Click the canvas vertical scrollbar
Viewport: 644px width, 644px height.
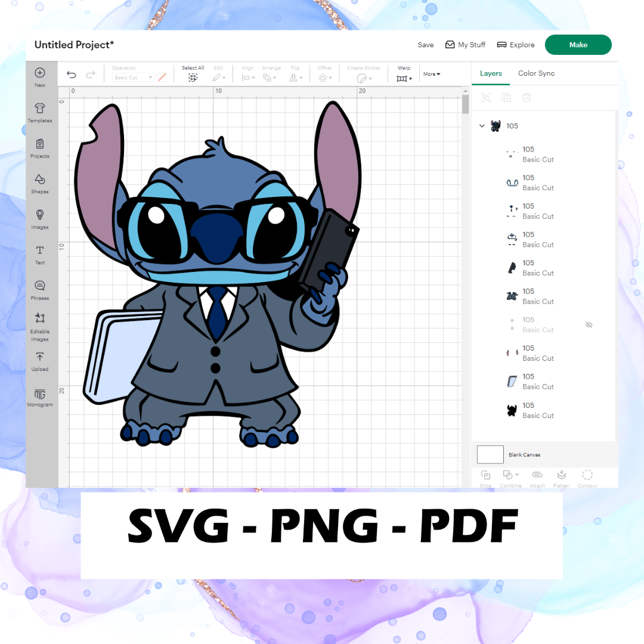tap(465, 105)
